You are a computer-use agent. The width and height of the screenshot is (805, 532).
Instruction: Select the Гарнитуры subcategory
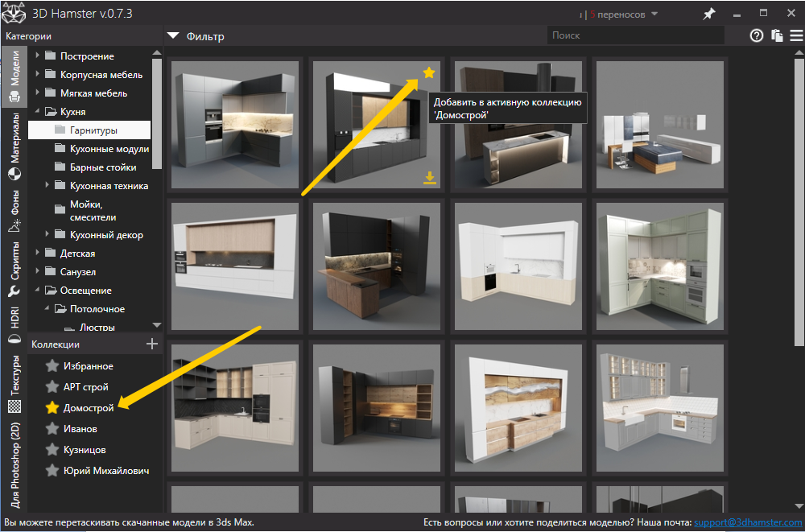[89, 130]
